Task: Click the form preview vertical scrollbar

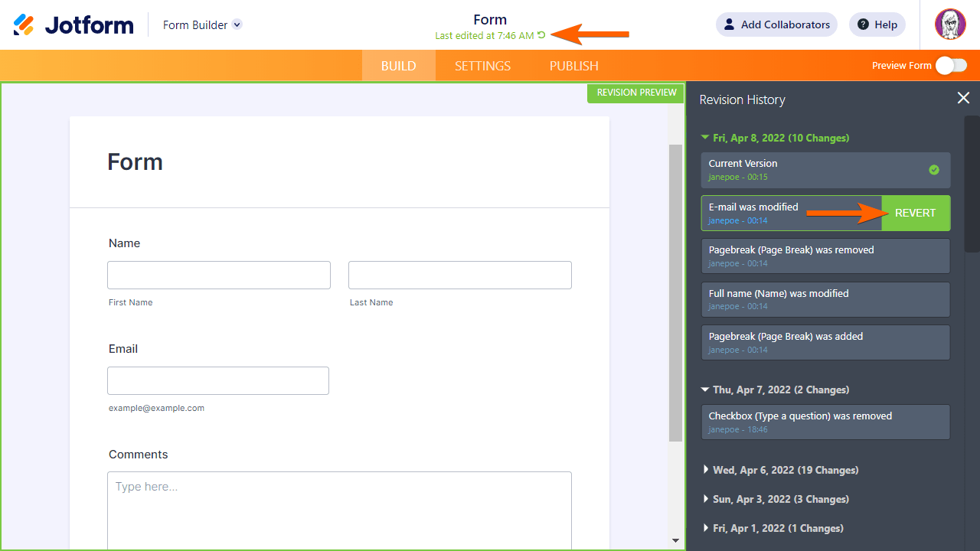Action: pos(675,292)
